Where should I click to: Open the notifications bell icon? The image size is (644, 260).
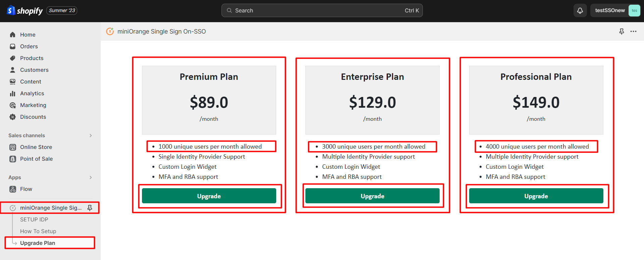point(580,10)
